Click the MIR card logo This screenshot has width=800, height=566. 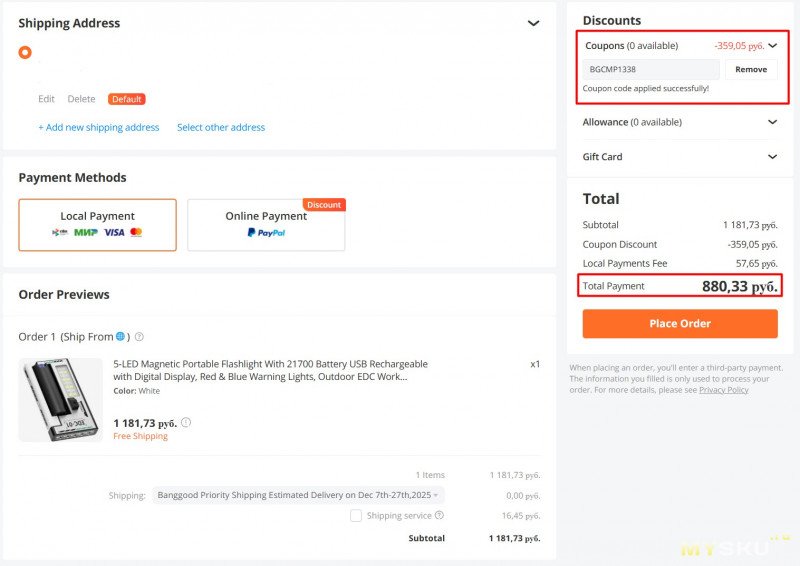[86, 232]
